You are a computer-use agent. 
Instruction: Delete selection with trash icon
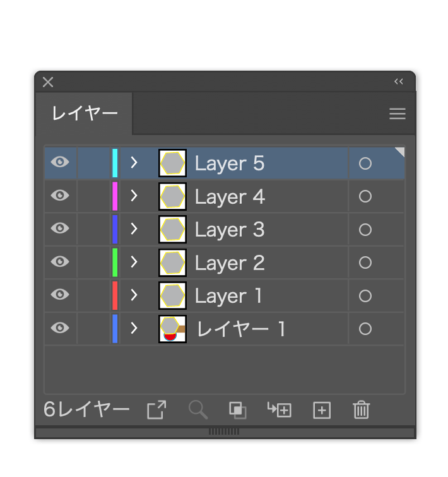(361, 410)
